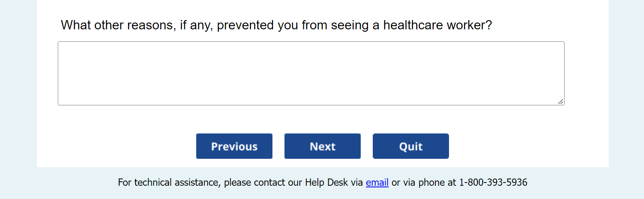644x199 pixels.
Task: Click "Help Desk" text in the footer
Action: (x=325, y=183)
